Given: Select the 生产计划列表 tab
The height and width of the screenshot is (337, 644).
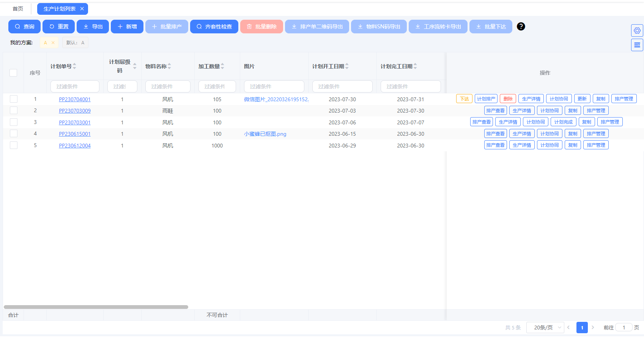Looking at the screenshot, I should pos(59,9).
